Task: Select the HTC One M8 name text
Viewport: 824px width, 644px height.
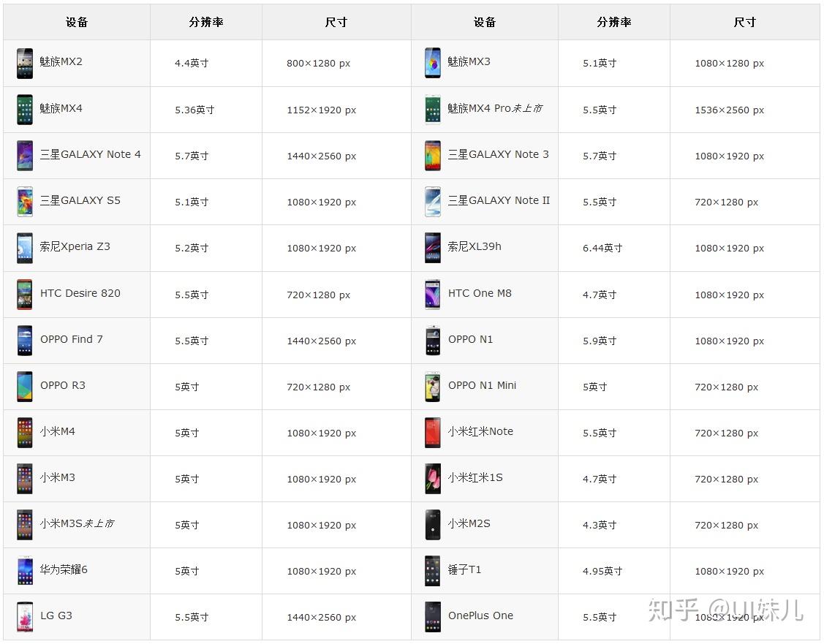Action: [480, 293]
